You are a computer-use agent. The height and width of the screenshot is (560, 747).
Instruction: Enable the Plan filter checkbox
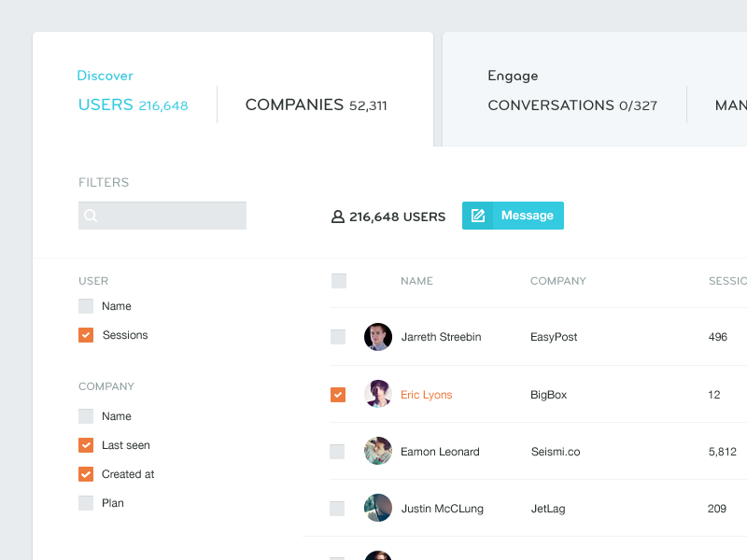85,502
